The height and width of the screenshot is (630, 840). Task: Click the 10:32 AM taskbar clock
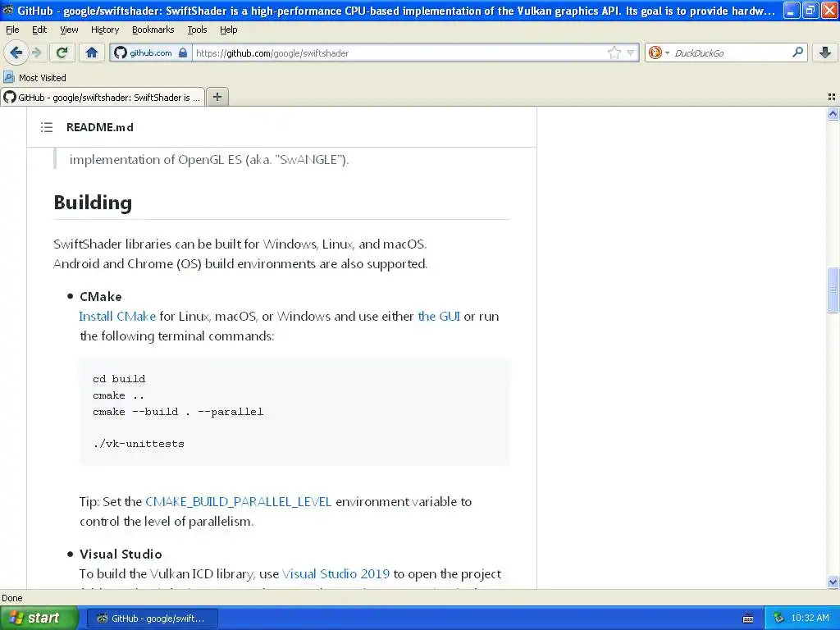[x=810, y=619]
